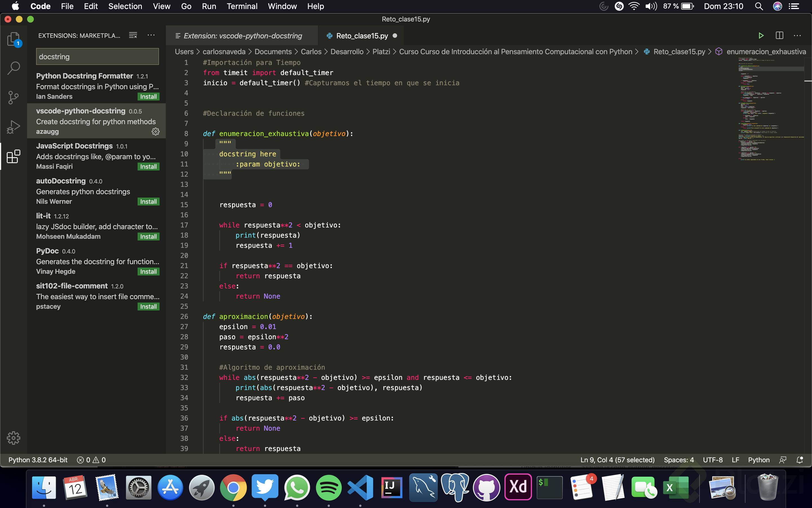The width and height of the screenshot is (812, 508).
Task: Switch to Extension: vscode-python-docstring tab
Action: pyautogui.click(x=242, y=36)
